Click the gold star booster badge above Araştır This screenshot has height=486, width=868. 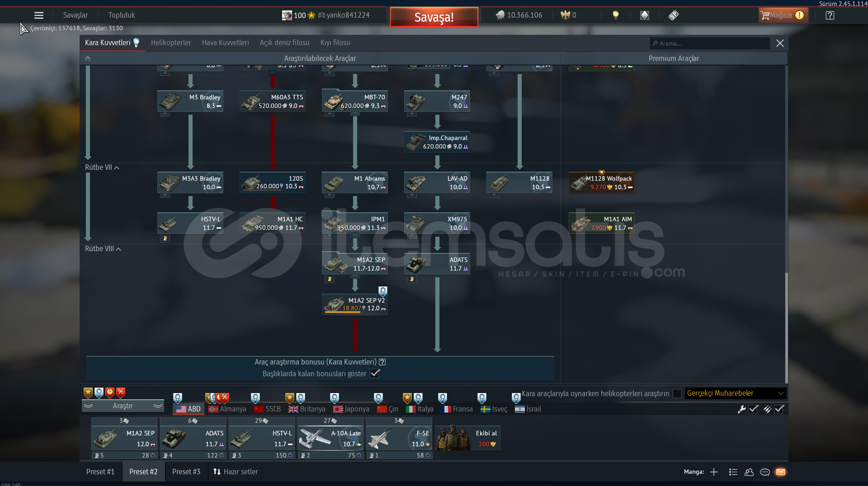pyautogui.click(x=88, y=393)
